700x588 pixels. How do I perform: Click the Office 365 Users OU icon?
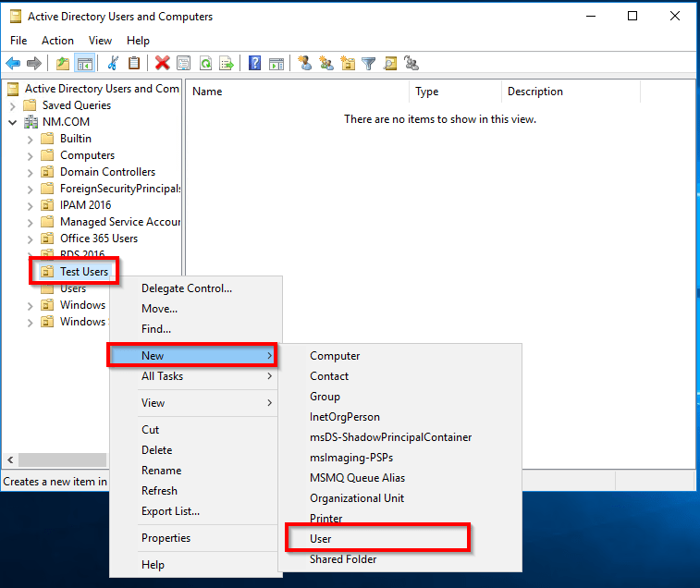click(x=47, y=238)
